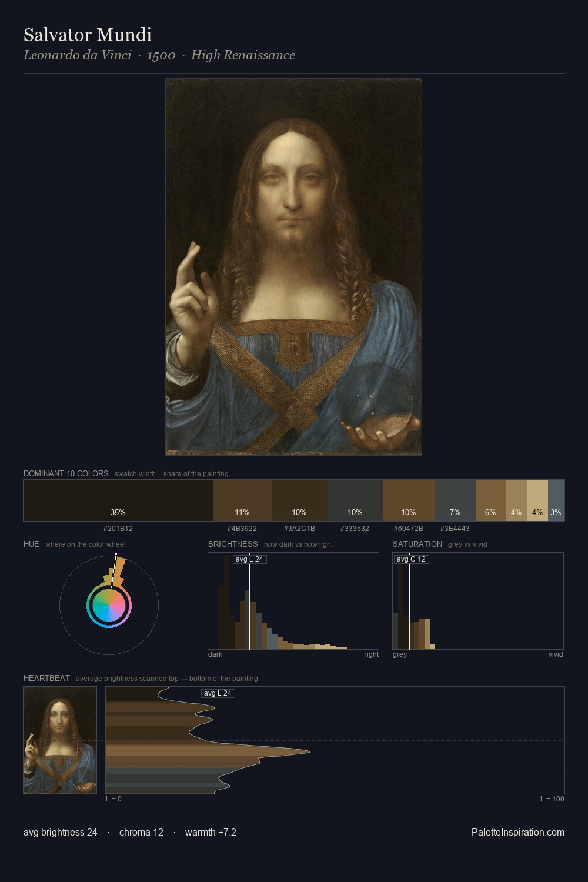Click the "grey" axis label
The width and height of the screenshot is (588, 882).
(400, 654)
